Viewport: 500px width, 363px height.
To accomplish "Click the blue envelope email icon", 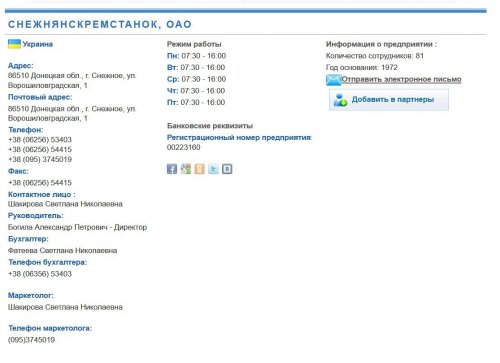I will (x=333, y=80).
